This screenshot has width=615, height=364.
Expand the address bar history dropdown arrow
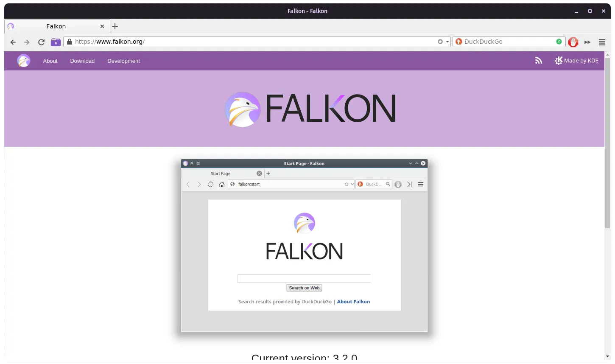click(447, 42)
